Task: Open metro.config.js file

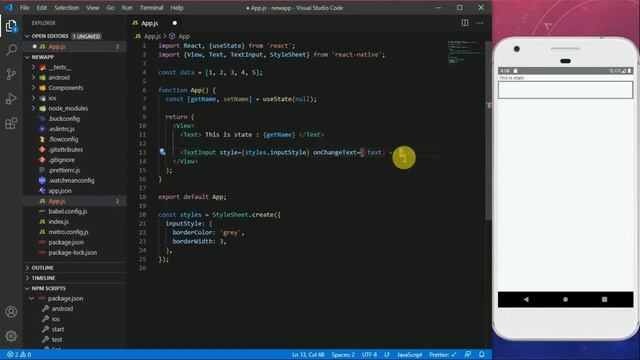Action: tap(68, 232)
